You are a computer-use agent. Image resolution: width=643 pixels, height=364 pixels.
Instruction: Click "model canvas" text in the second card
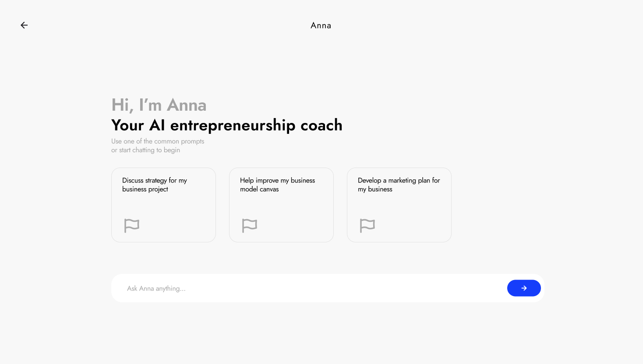259,189
